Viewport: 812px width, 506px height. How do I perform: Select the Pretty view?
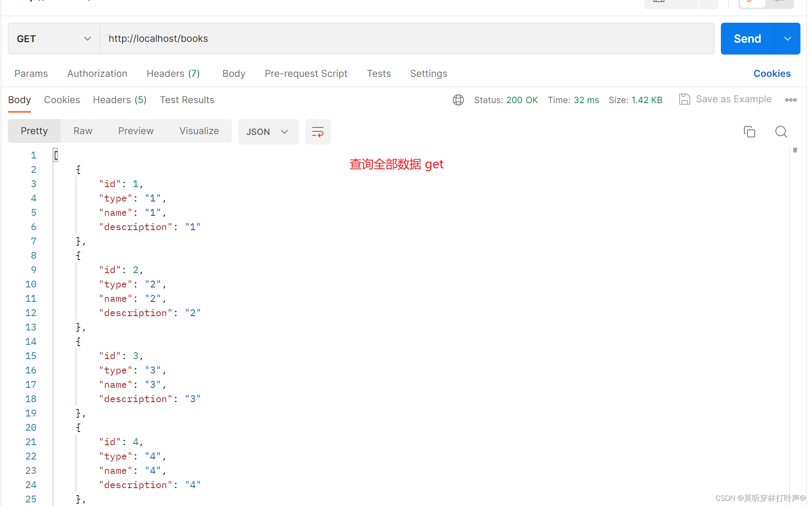pyautogui.click(x=34, y=131)
